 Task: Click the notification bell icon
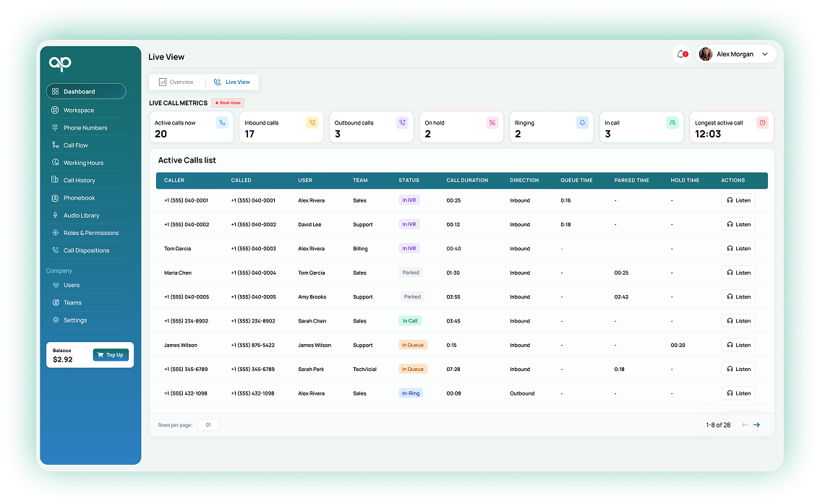pos(680,54)
